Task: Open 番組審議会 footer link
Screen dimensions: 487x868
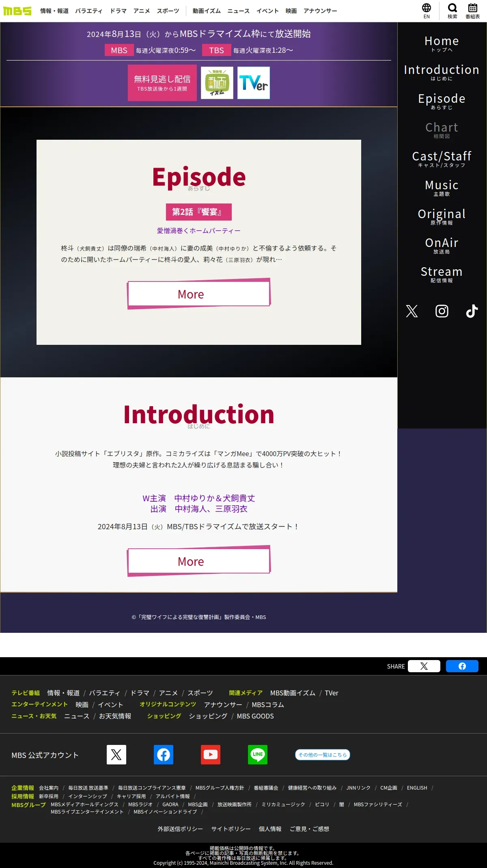Action: pos(266,788)
